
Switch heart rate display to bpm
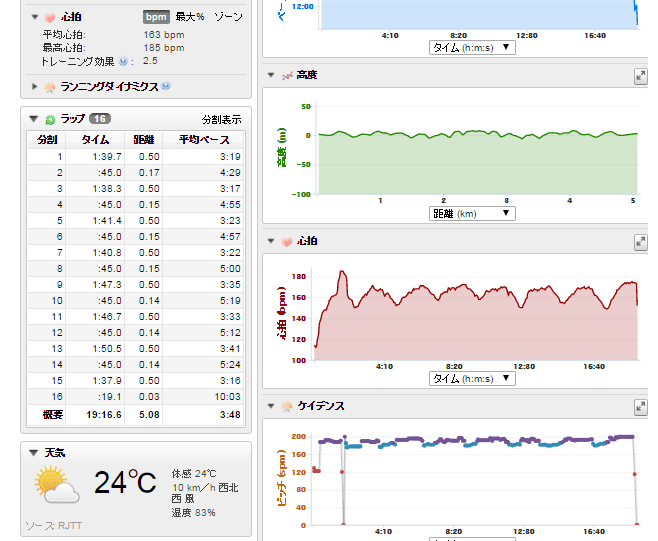[x=155, y=17]
